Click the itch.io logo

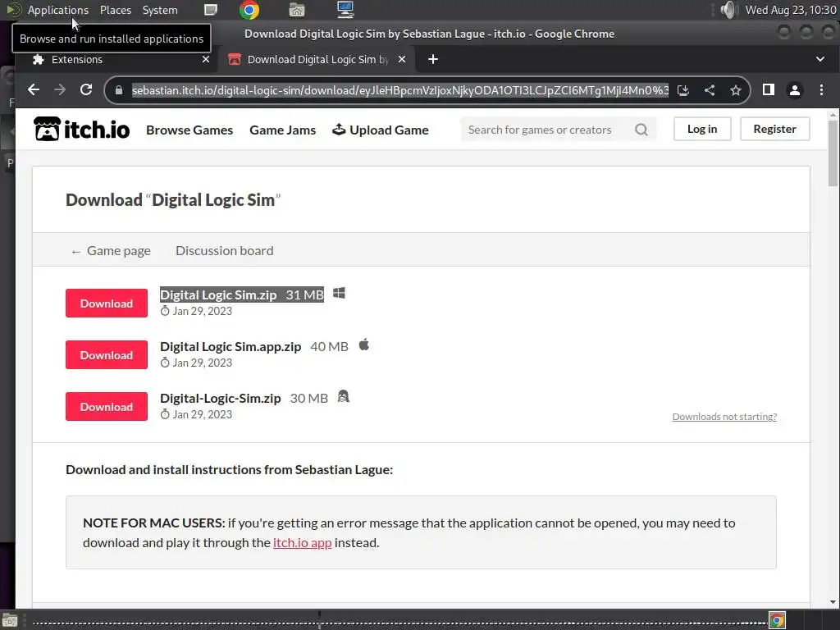pyautogui.click(x=81, y=129)
